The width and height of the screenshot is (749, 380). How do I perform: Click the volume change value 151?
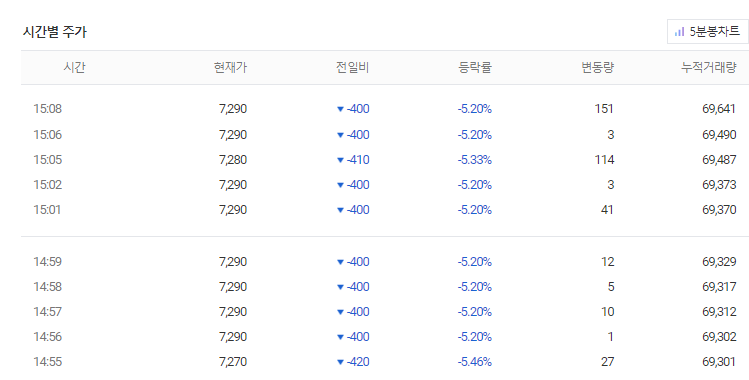coord(604,109)
